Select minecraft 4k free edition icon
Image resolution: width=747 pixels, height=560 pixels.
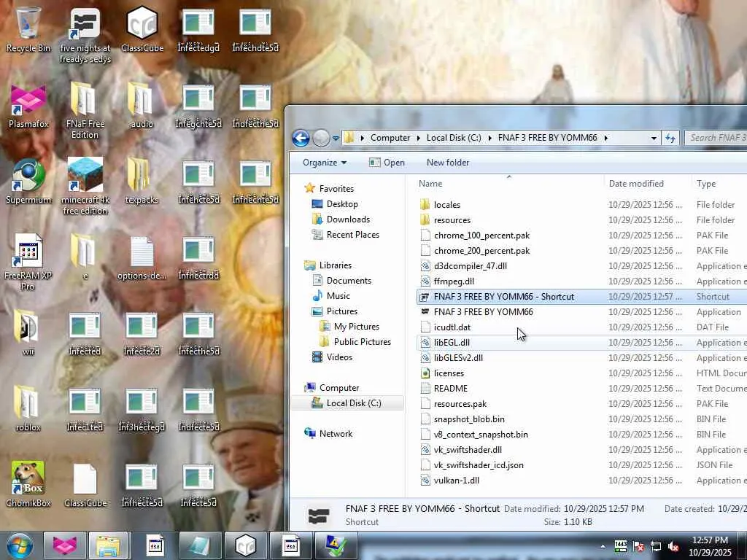coord(85,186)
